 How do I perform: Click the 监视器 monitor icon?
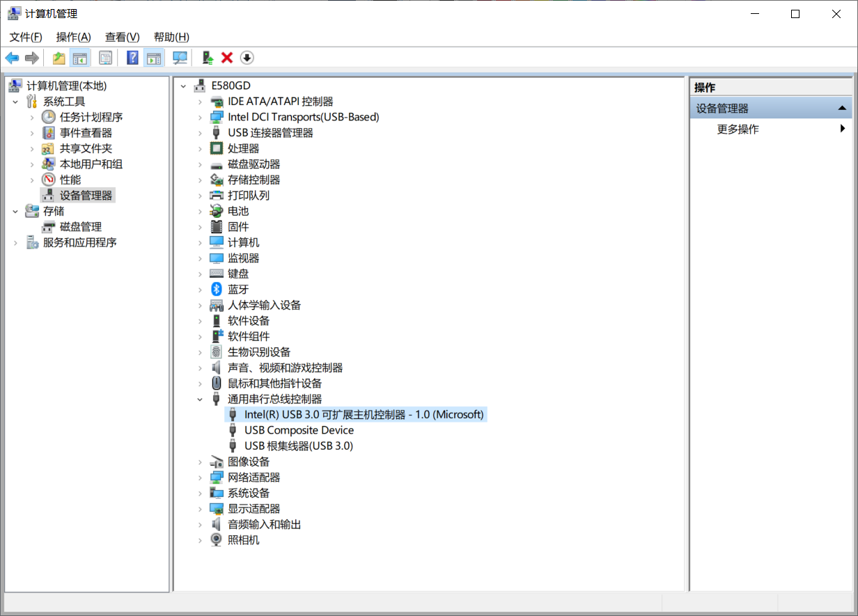(217, 258)
